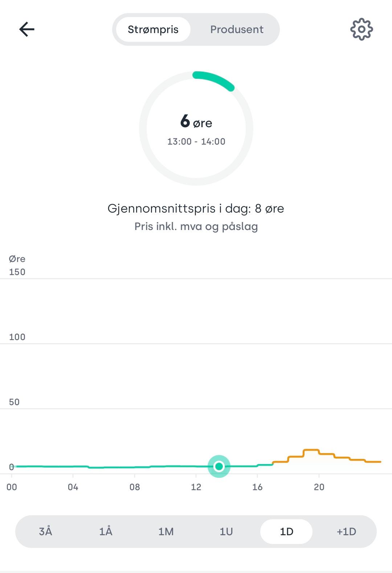Select the 1U weekly range
Image resolution: width=392 pixels, height=573 pixels.
pos(226,532)
